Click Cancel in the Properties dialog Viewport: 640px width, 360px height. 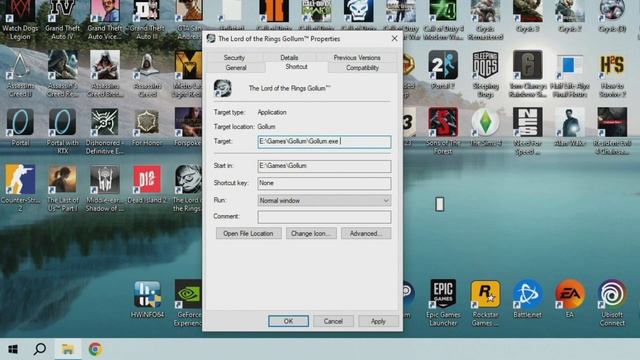click(333, 321)
